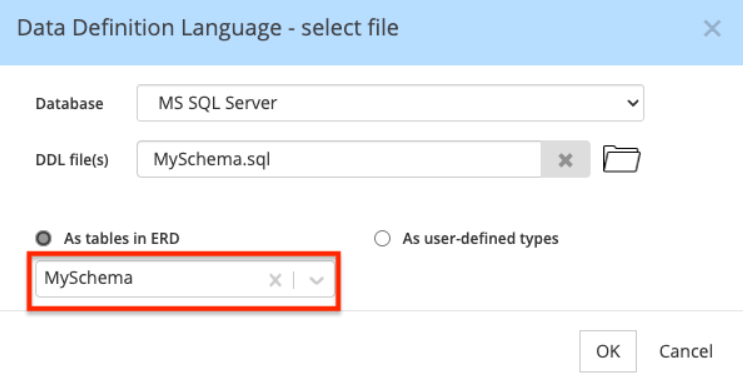Click the DDL file(s) label
Screen dimensions: 743x385
point(72,160)
